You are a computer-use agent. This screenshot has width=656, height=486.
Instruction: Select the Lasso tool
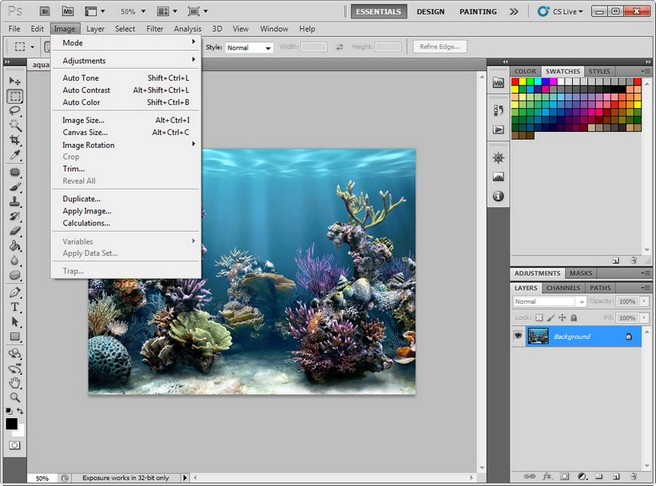click(15, 111)
